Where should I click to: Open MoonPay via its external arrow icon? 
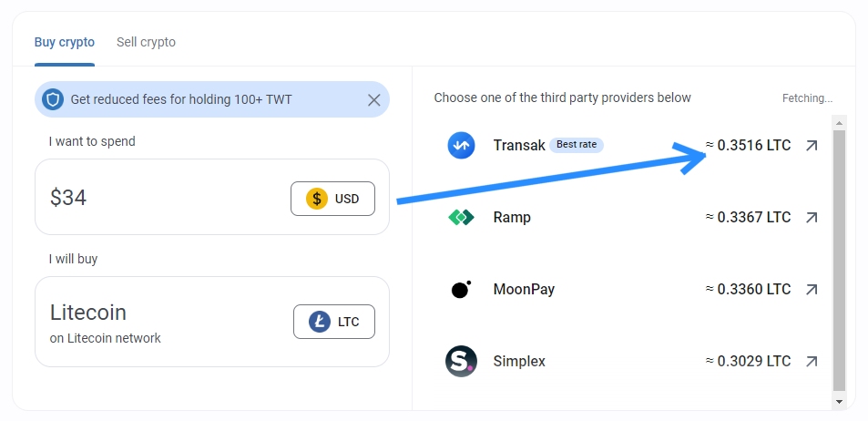pos(812,290)
